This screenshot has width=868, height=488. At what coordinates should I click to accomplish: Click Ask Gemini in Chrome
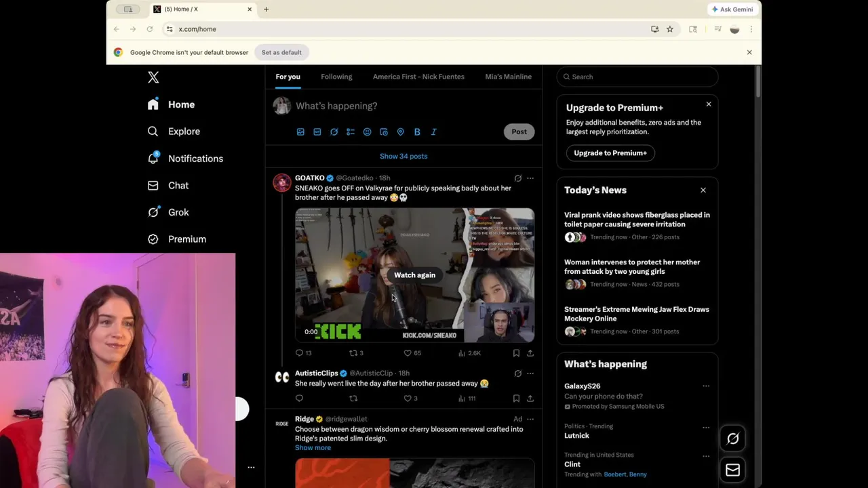[x=732, y=9]
